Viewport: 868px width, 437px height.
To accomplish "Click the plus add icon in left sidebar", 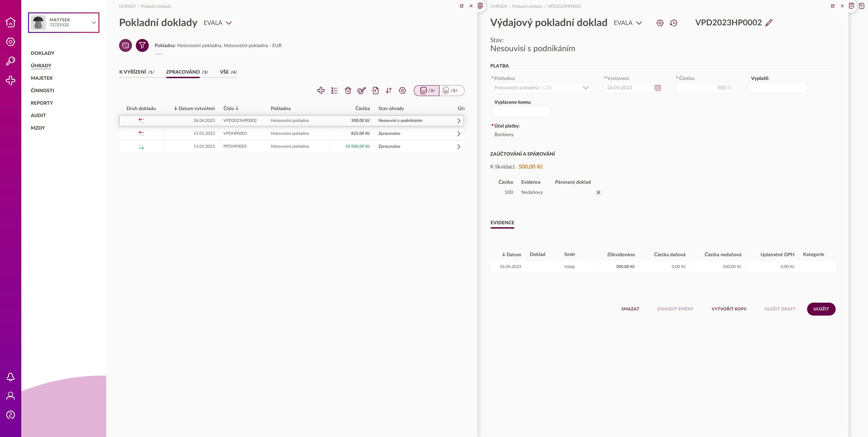I will click(10, 81).
